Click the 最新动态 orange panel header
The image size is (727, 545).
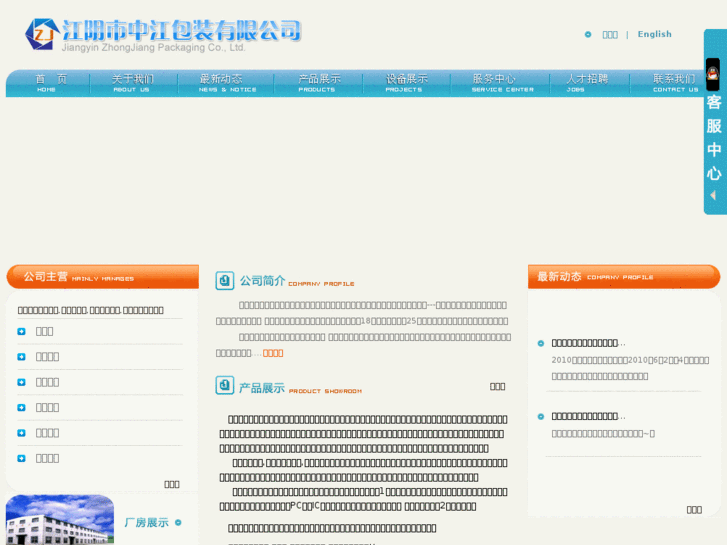624,277
